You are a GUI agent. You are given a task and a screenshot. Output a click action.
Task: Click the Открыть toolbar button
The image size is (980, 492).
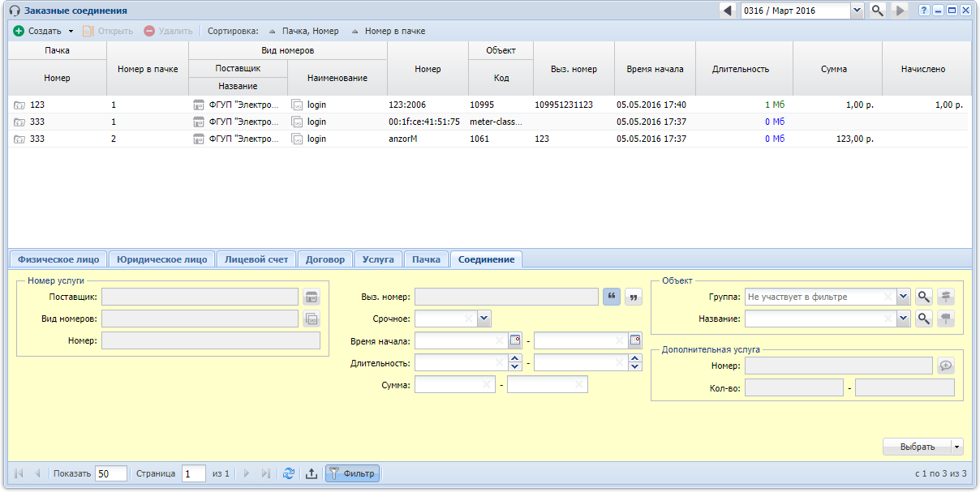pyautogui.click(x=108, y=32)
